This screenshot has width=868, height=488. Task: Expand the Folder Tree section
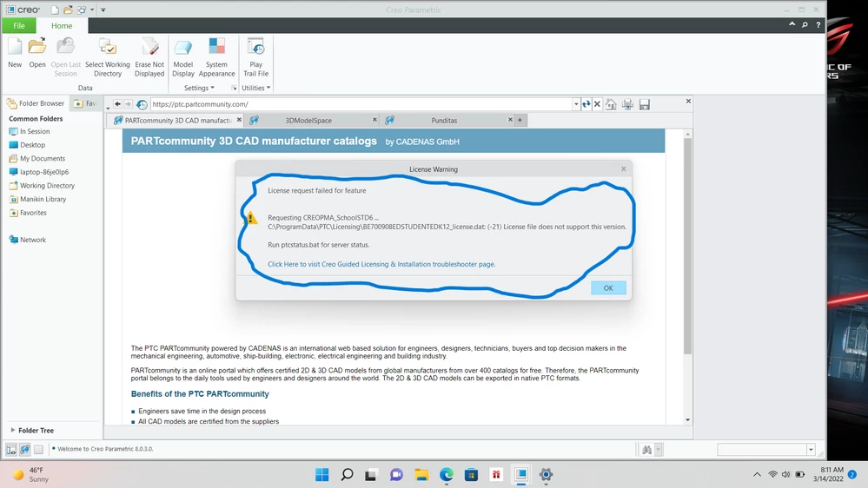tap(33, 431)
